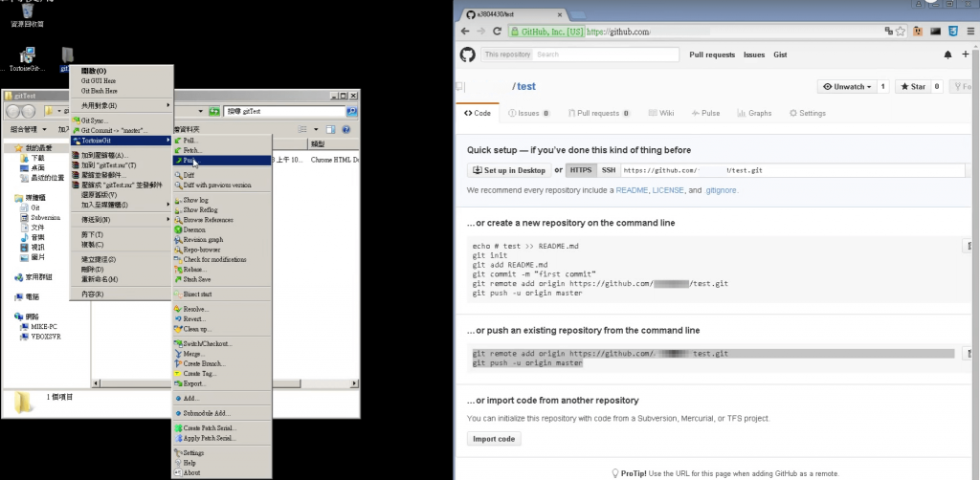This screenshot has height=480, width=980.
Task: Open the TortoiseGit desktop shortcut icon
Action: click(27, 60)
